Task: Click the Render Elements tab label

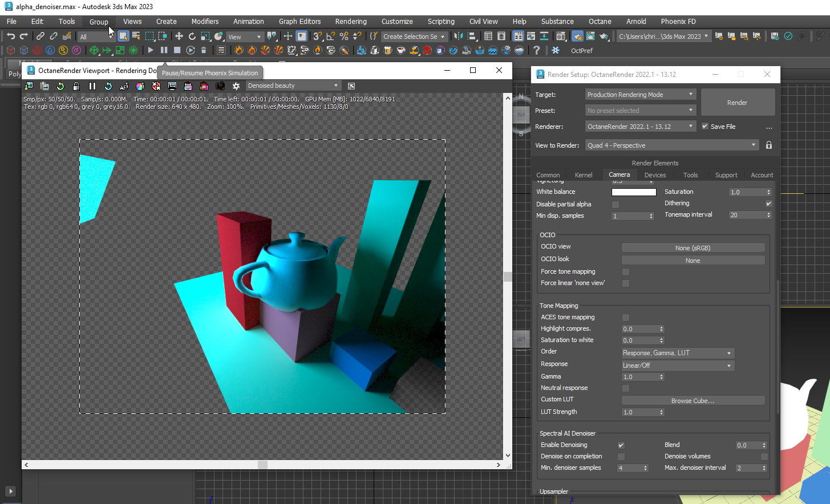Action: tap(655, 163)
